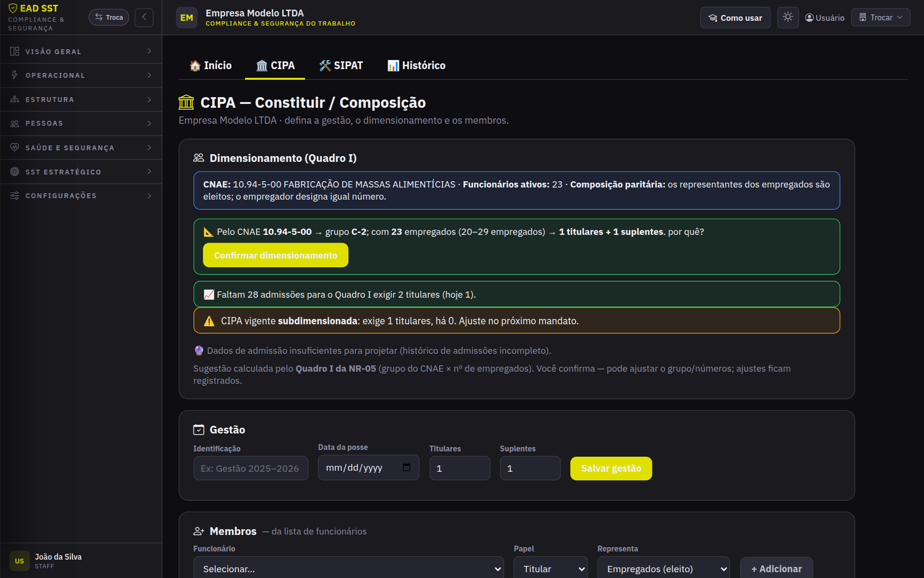This screenshot has width=924, height=578.
Task: Click the crystal ball icon by projection note
Action: [x=199, y=350]
